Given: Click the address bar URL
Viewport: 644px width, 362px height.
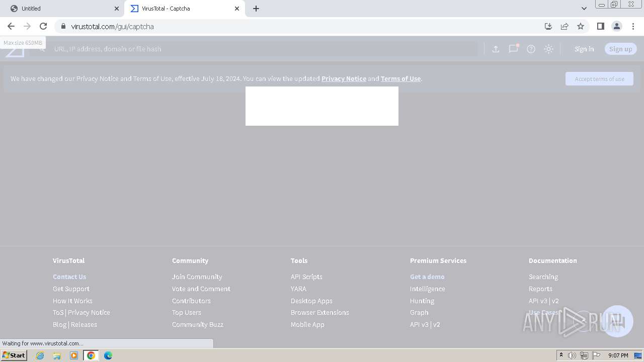Looking at the screenshot, I should 112,26.
